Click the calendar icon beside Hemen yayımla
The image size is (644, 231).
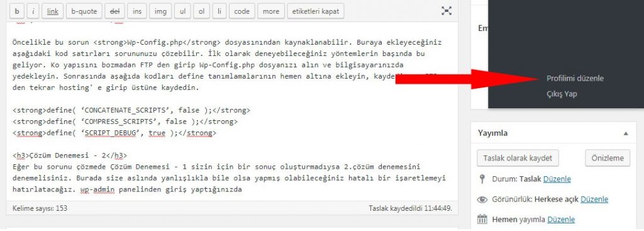point(482,219)
